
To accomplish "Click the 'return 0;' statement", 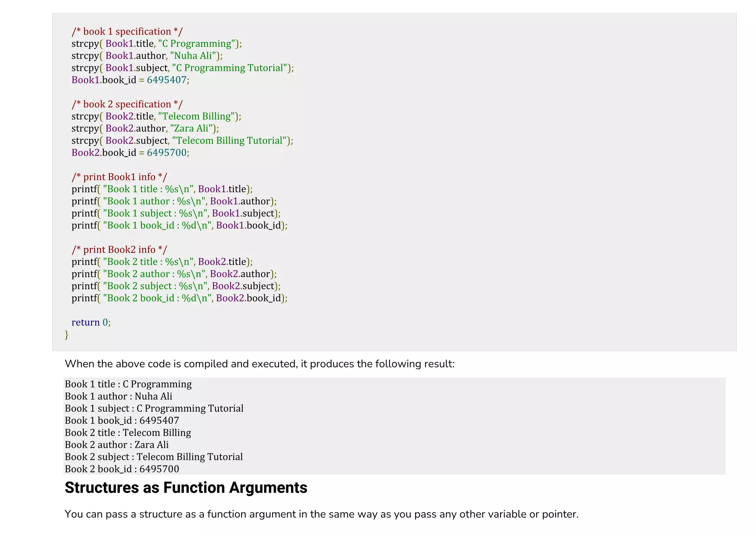I will coord(91,323).
